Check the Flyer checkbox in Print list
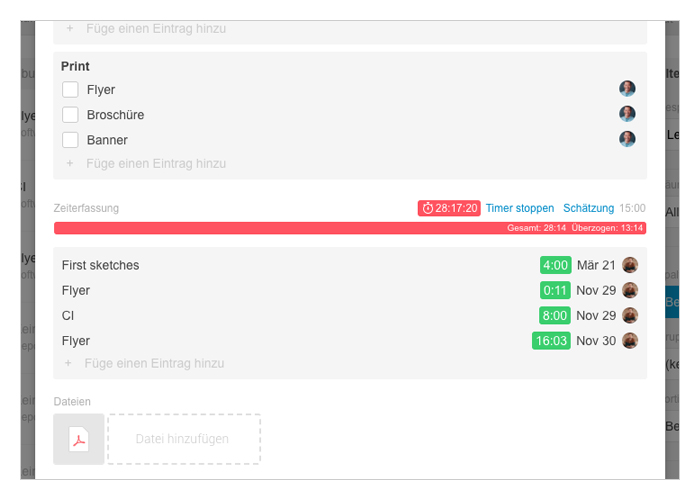Image resolution: width=700 pixels, height=500 pixels. click(x=70, y=89)
